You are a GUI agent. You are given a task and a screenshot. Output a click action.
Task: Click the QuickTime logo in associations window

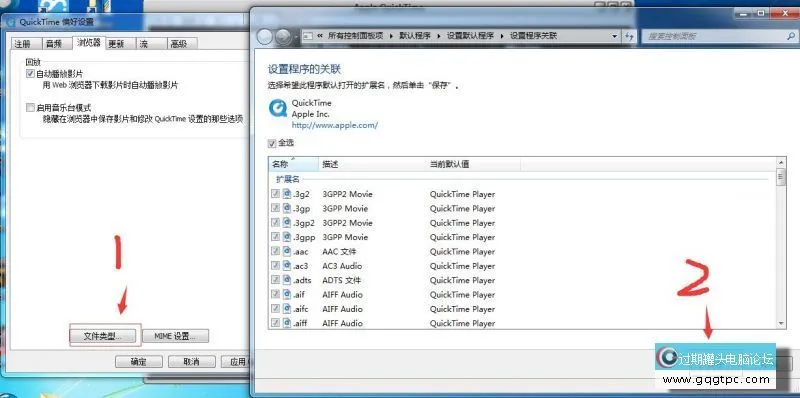point(278,108)
